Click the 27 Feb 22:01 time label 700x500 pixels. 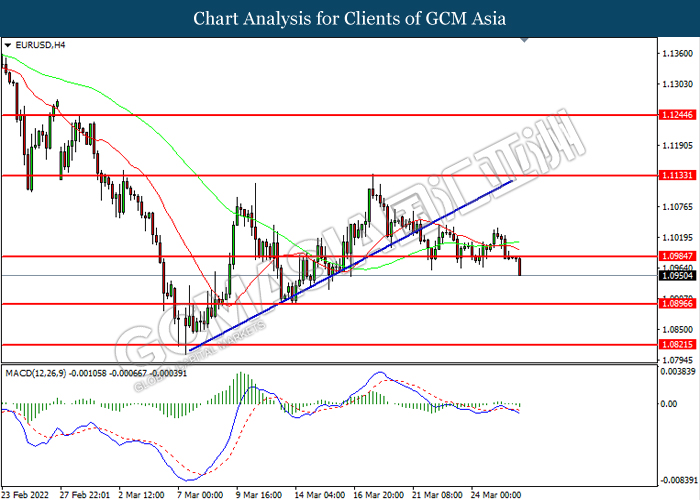pos(85,495)
